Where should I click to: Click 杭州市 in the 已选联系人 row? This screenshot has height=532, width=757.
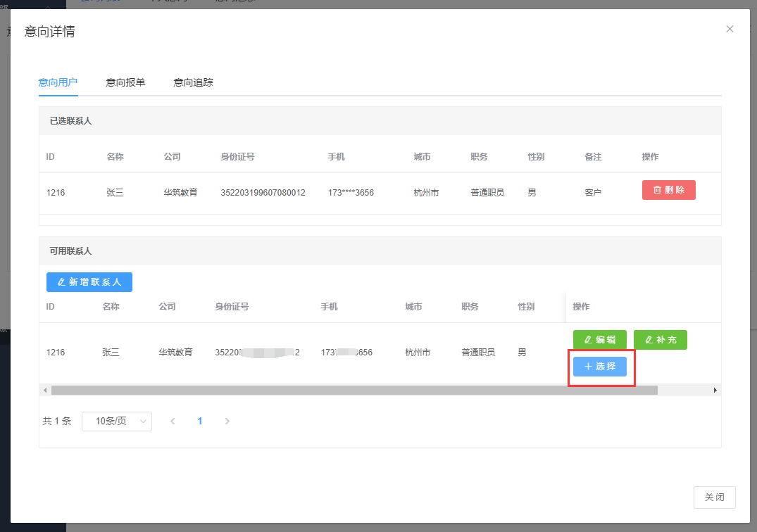426,192
